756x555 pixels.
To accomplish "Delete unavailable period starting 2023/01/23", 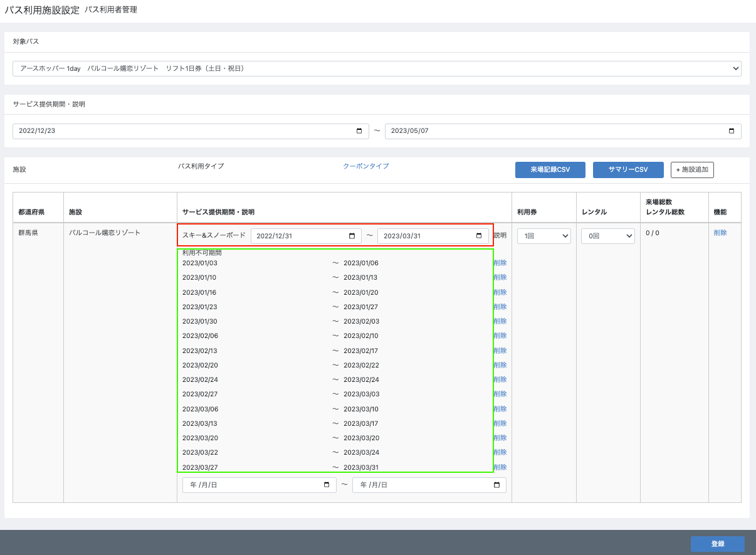I will [500, 307].
